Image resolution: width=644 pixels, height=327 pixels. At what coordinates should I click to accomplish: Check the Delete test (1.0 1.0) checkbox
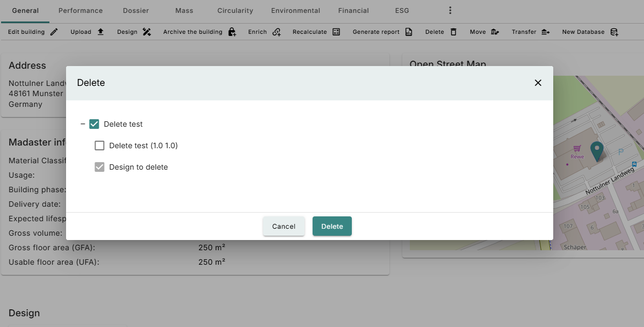(x=99, y=146)
